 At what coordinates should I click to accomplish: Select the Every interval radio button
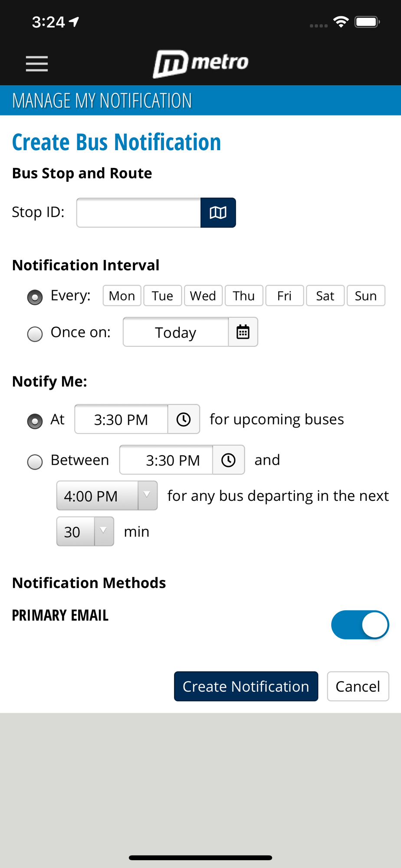coord(35,297)
